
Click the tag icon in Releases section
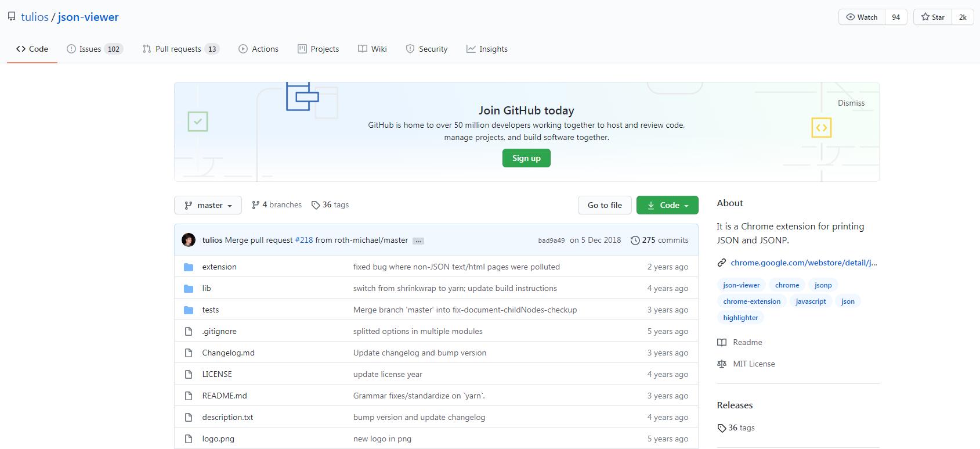[x=722, y=428]
